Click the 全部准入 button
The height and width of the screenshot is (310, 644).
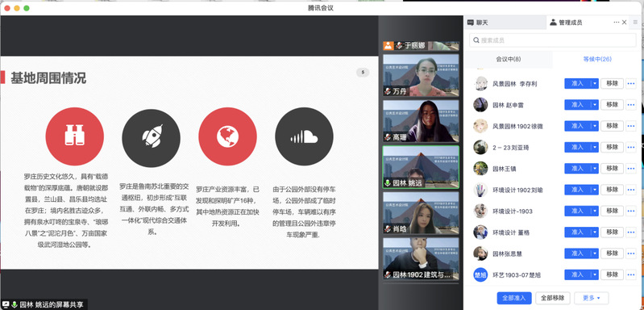click(514, 298)
